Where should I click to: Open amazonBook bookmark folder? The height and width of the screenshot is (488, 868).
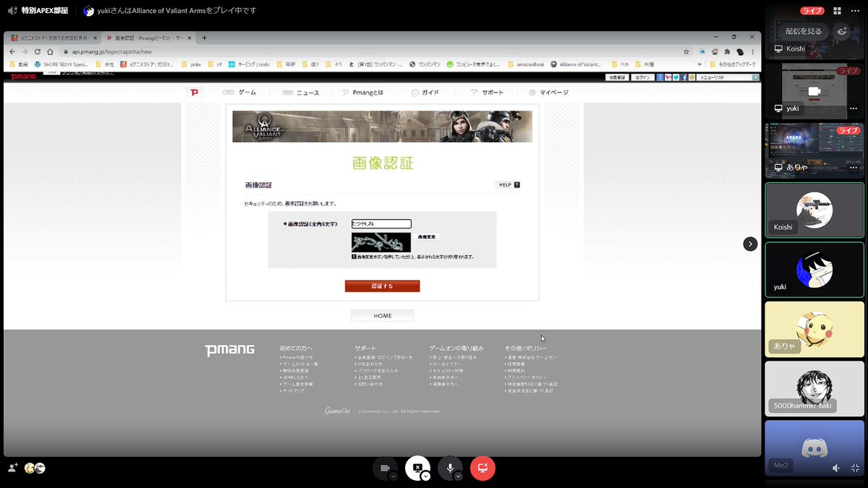coord(527,64)
